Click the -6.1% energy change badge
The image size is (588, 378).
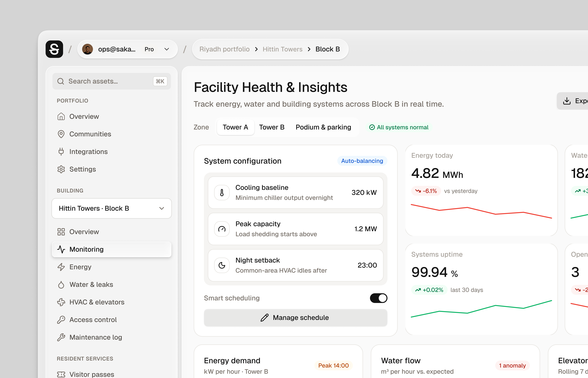tap(426, 191)
